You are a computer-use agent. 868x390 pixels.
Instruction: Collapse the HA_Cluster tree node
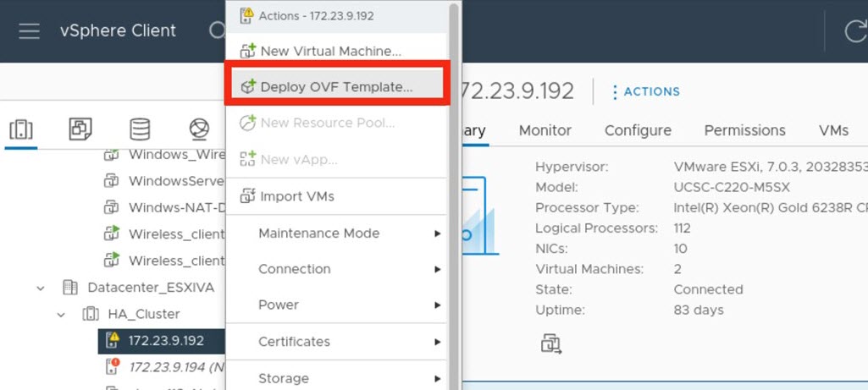pos(61,315)
